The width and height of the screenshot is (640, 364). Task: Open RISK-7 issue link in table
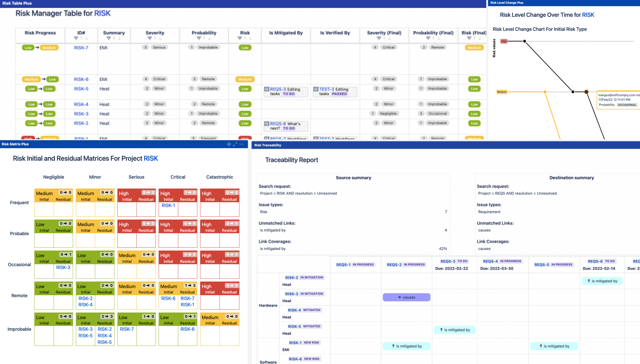point(81,48)
